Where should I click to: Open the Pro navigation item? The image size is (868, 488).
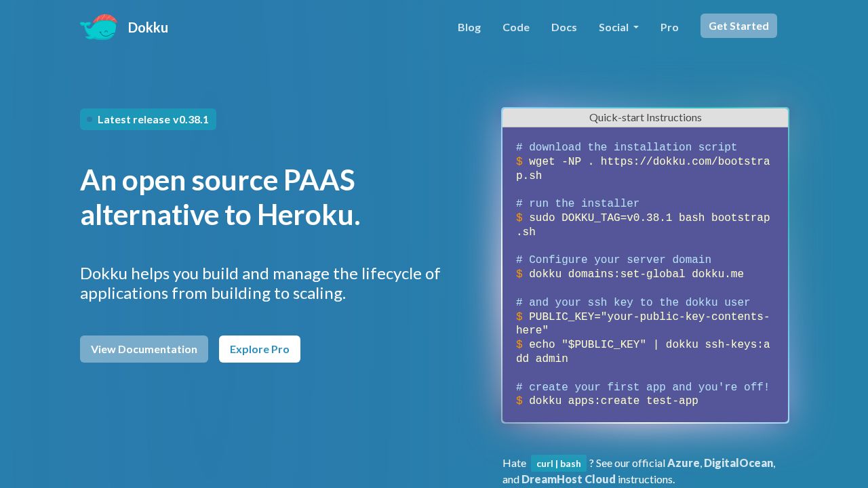click(x=669, y=27)
